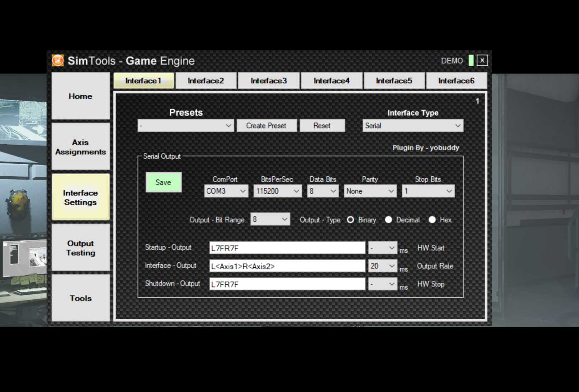579x392 pixels.
Task: Expand the ComPort dropdown set to COM3
Action: tap(226, 191)
